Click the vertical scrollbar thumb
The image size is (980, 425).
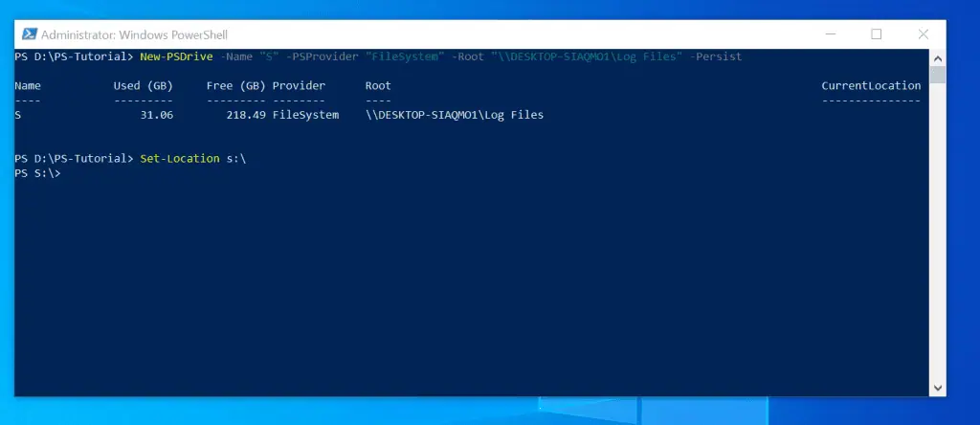pyautogui.click(x=938, y=75)
